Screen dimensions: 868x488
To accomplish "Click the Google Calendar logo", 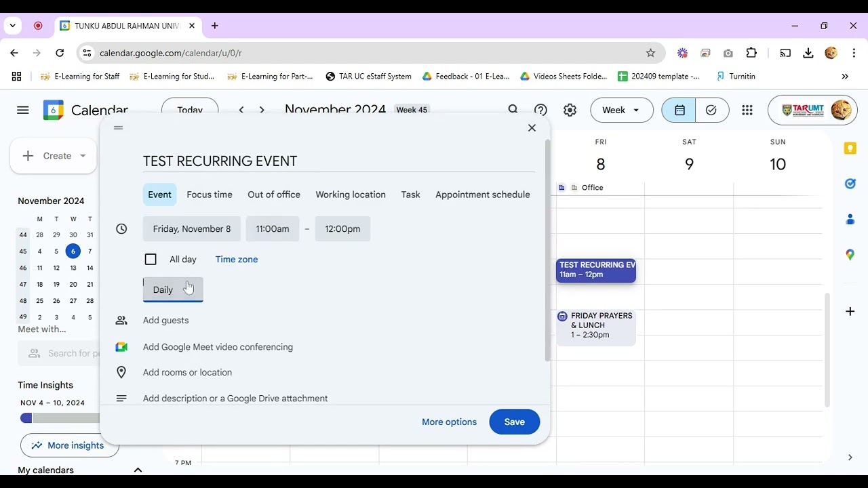I will [54, 110].
